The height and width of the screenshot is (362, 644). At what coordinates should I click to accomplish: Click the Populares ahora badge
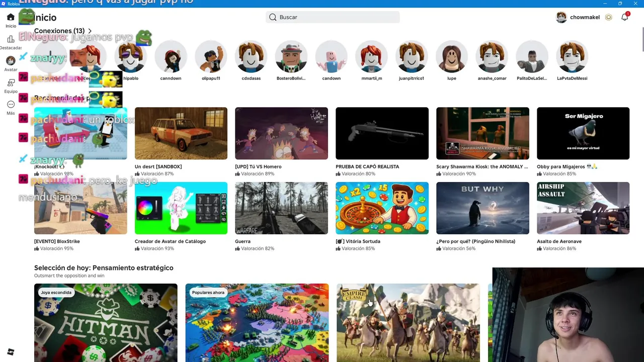click(208, 293)
